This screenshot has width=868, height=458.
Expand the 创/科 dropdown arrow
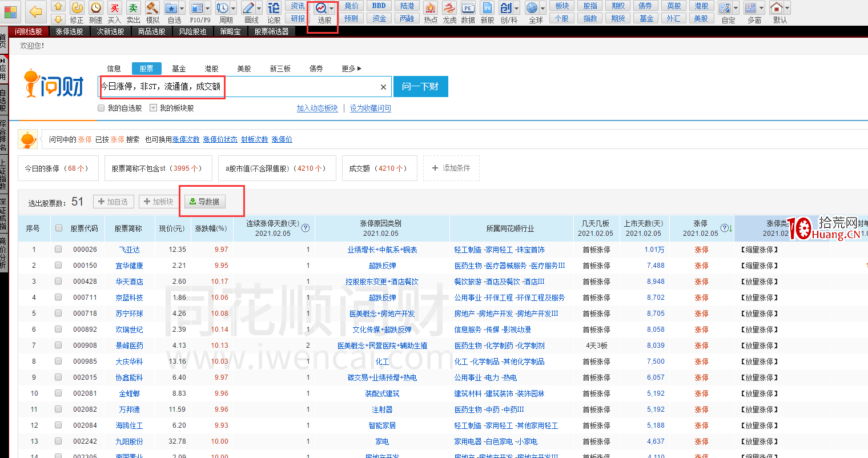click(517, 8)
